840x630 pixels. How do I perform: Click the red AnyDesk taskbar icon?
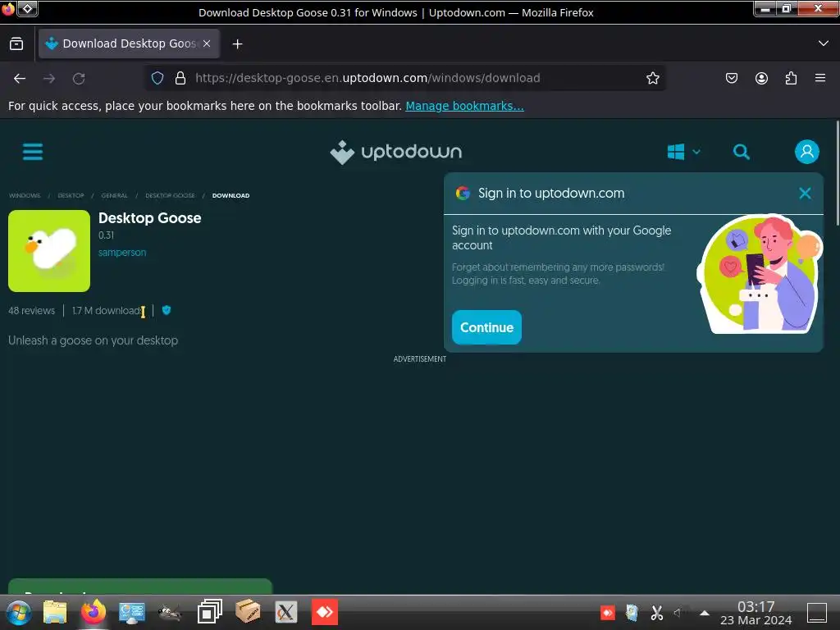(x=325, y=612)
